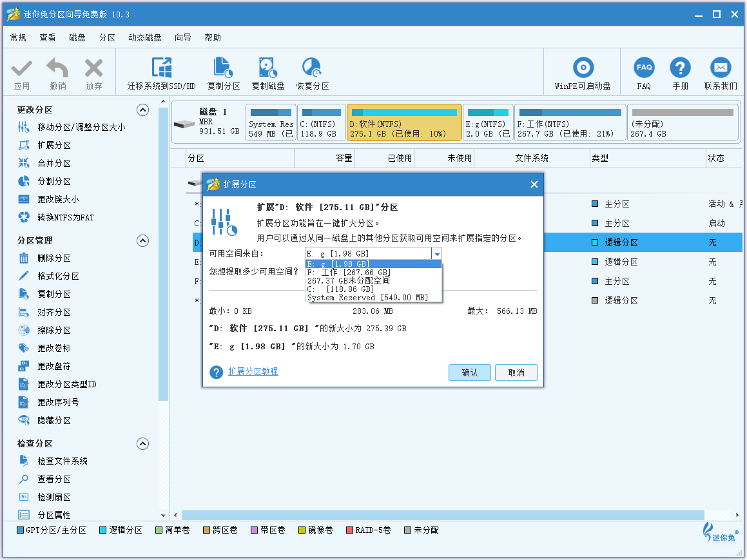Select F: 工作(NTFS) block in disk map
The height and width of the screenshot is (560, 747).
(570, 123)
